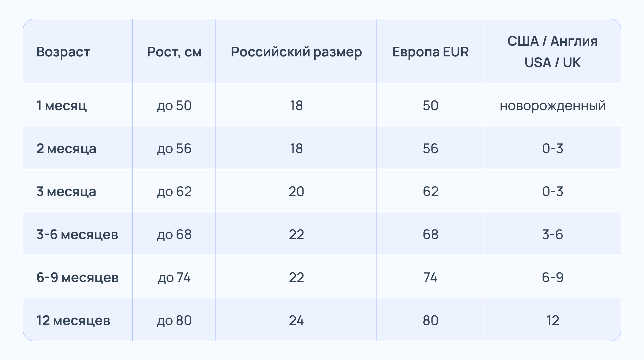Click the "12 месяцев" age cell
644x360 pixels.
[x=73, y=320]
